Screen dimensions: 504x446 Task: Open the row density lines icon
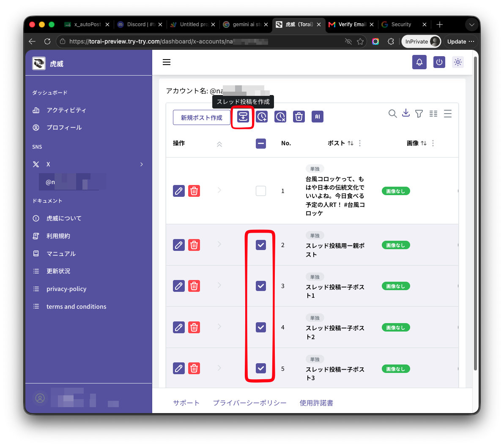[x=448, y=114]
